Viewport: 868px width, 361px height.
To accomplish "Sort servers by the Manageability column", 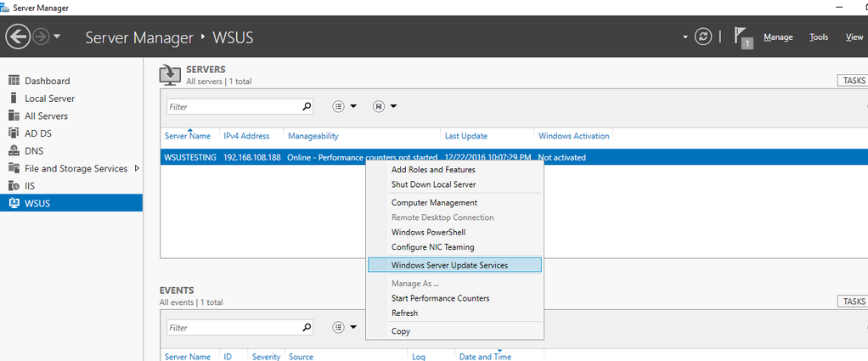I will [313, 136].
